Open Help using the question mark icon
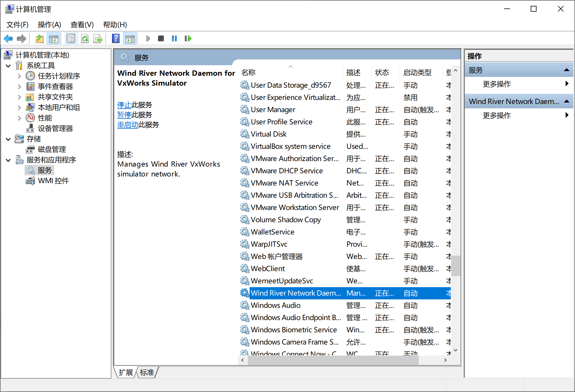 pos(116,38)
